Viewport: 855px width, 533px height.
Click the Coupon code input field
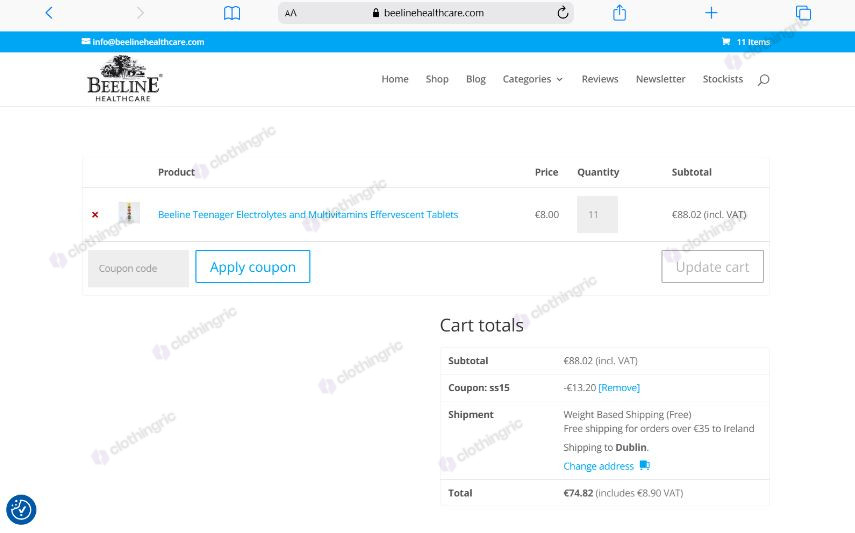[138, 268]
